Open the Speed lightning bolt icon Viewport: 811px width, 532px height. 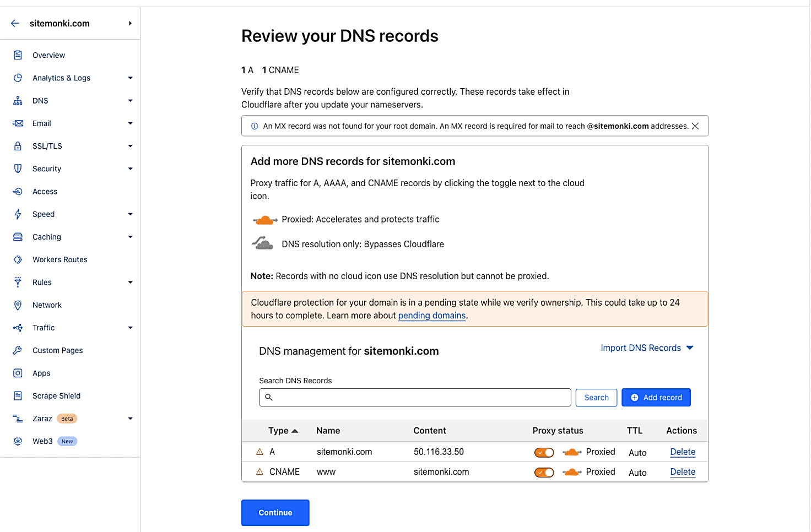tap(18, 214)
